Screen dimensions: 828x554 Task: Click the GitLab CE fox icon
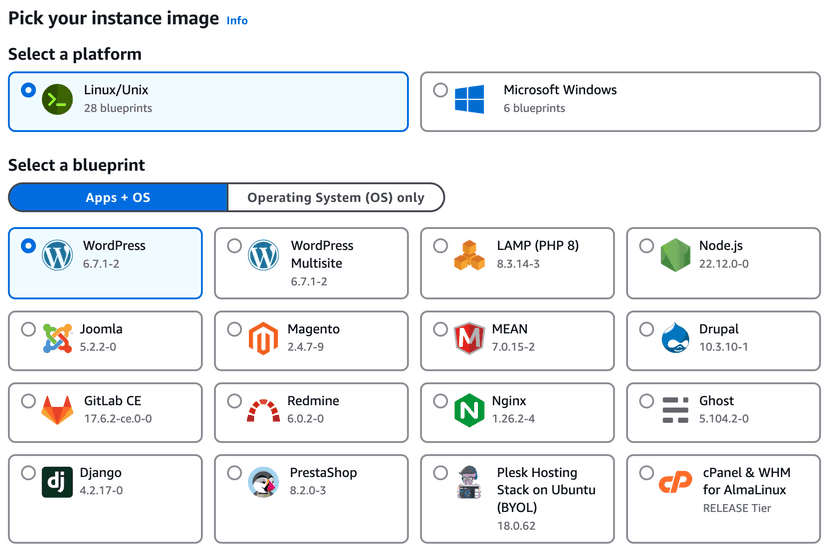pyautogui.click(x=57, y=410)
